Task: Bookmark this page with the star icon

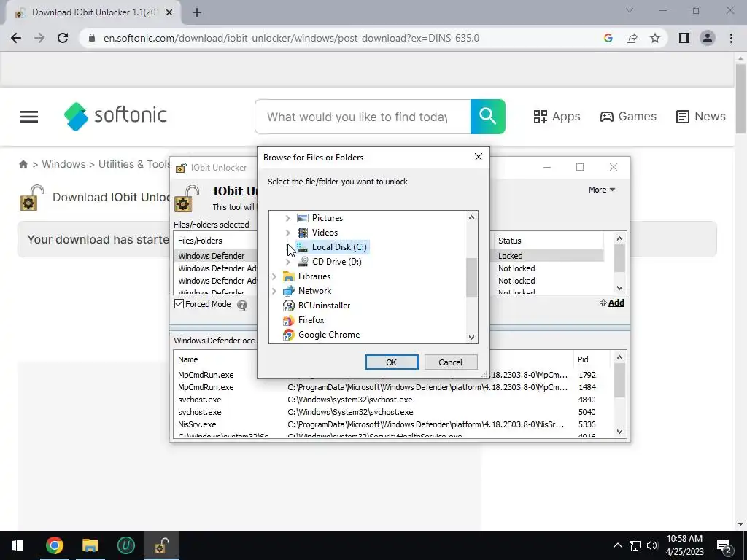Action: (x=655, y=38)
